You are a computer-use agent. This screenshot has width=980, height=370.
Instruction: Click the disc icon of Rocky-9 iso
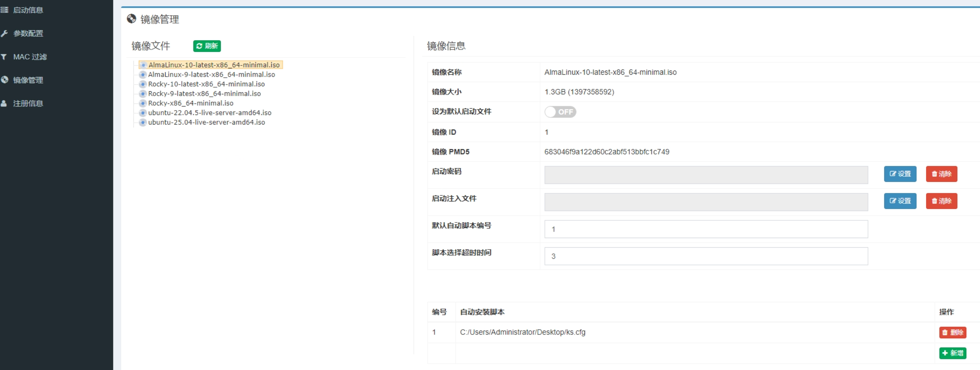click(x=143, y=94)
